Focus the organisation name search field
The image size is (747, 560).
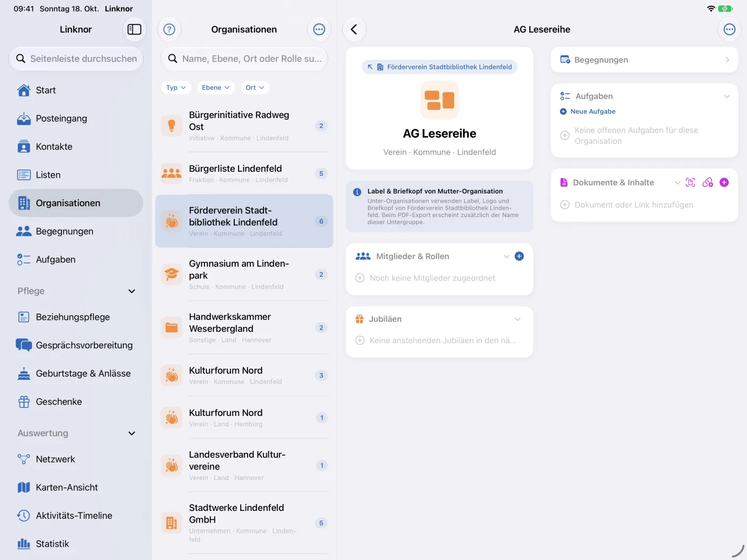click(x=244, y=59)
